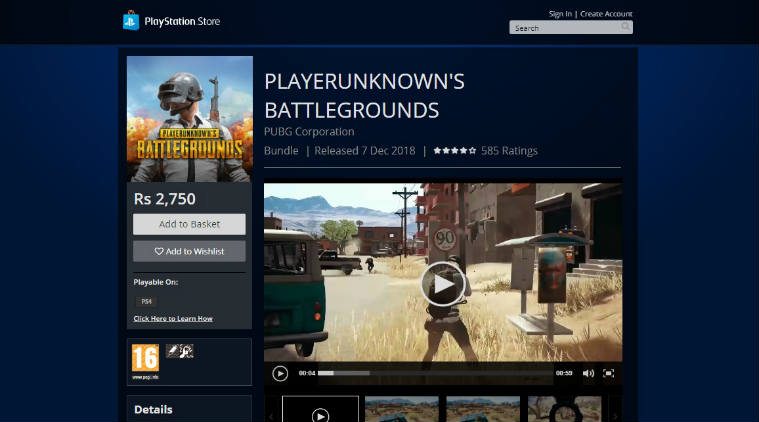Image resolution: width=759 pixels, height=422 pixels.
Task: Select the first video thumbnail with play icon
Action: [x=320, y=411]
